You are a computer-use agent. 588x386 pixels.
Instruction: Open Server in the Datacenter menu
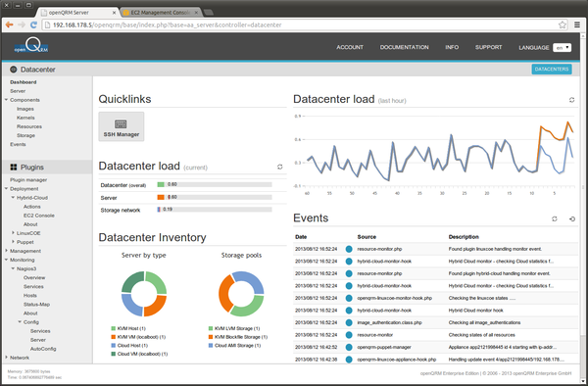(x=18, y=91)
